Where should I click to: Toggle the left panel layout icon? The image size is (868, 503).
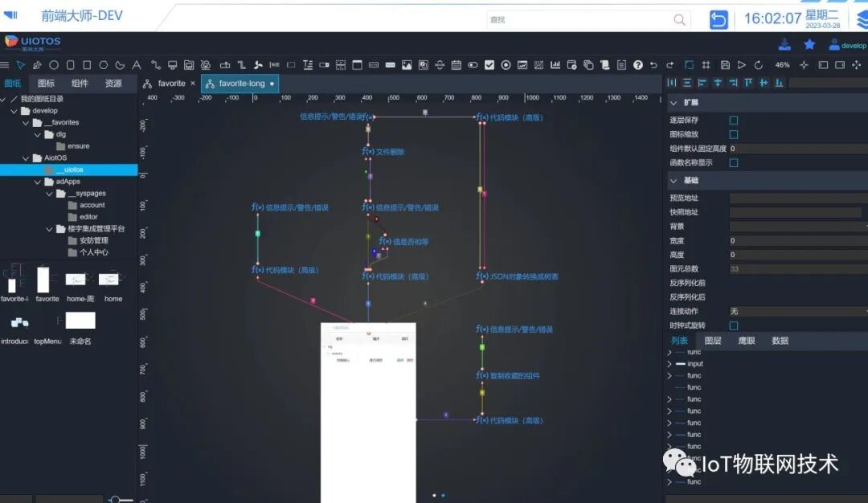pos(823,65)
